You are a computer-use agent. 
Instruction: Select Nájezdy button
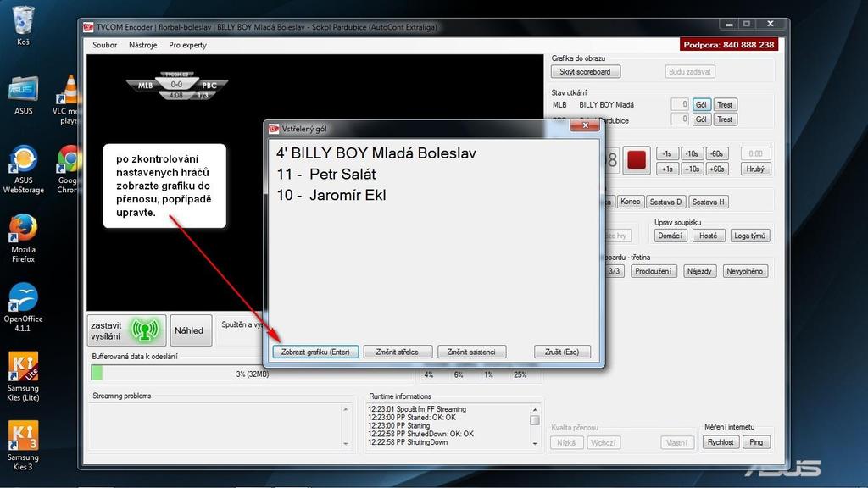tap(699, 272)
